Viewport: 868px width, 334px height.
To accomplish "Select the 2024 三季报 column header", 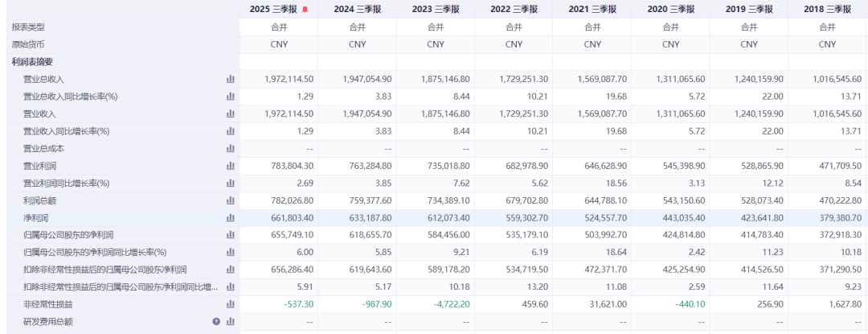I will click(357, 10).
